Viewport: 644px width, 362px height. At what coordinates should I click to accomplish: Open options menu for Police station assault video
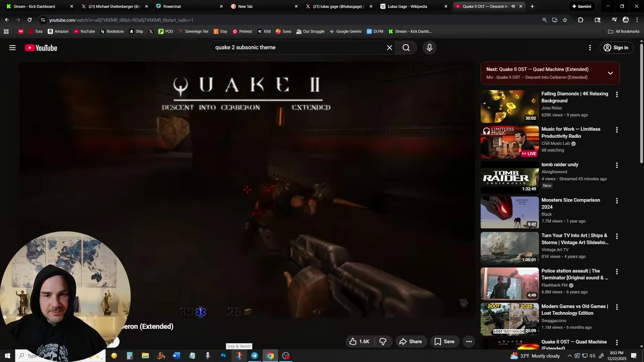point(617,271)
